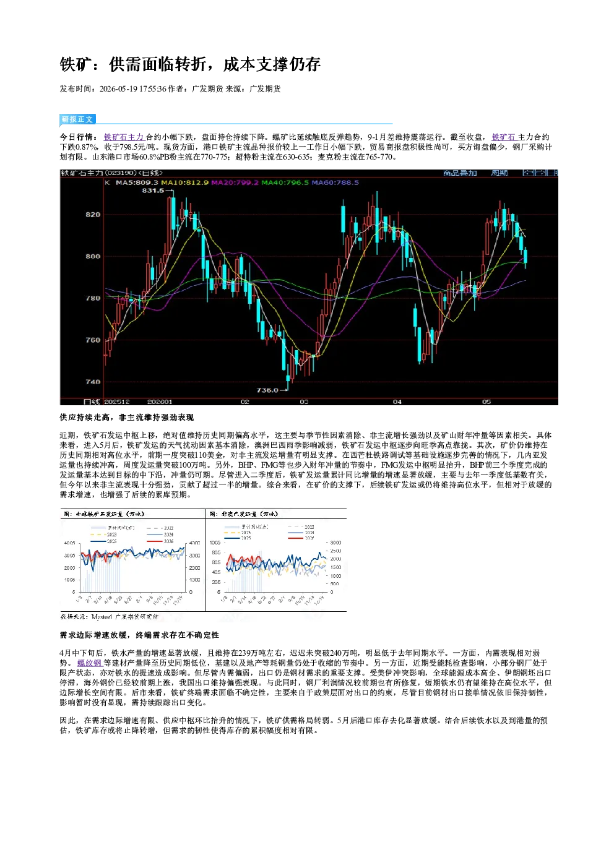Click the MA5:809.3 indicator label

tap(137, 183)
